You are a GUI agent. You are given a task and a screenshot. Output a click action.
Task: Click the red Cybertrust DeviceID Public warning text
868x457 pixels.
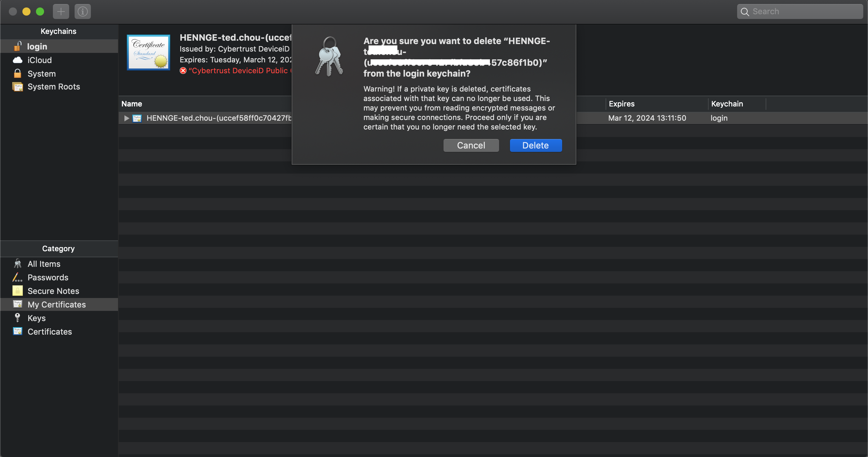240,71
